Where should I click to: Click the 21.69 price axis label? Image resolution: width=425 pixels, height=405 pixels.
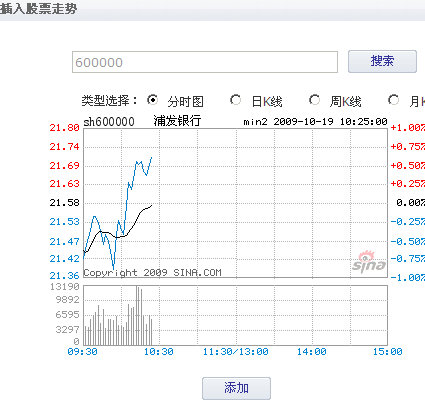pos(64,166)
